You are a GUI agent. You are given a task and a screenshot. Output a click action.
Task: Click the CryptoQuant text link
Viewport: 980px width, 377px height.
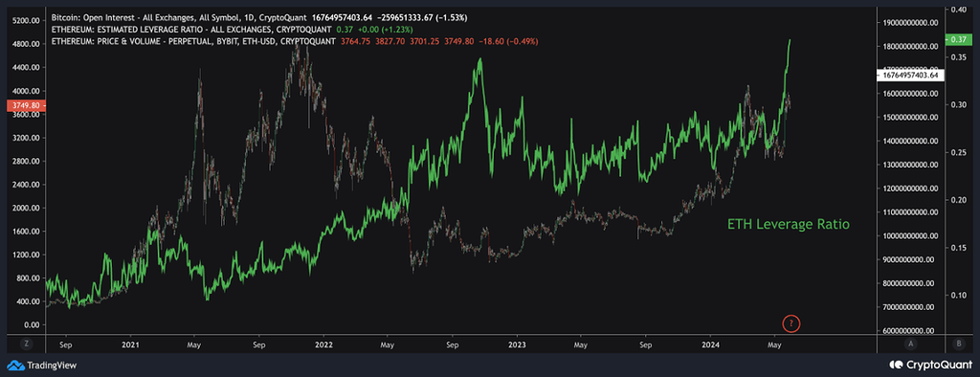[937, 365]
